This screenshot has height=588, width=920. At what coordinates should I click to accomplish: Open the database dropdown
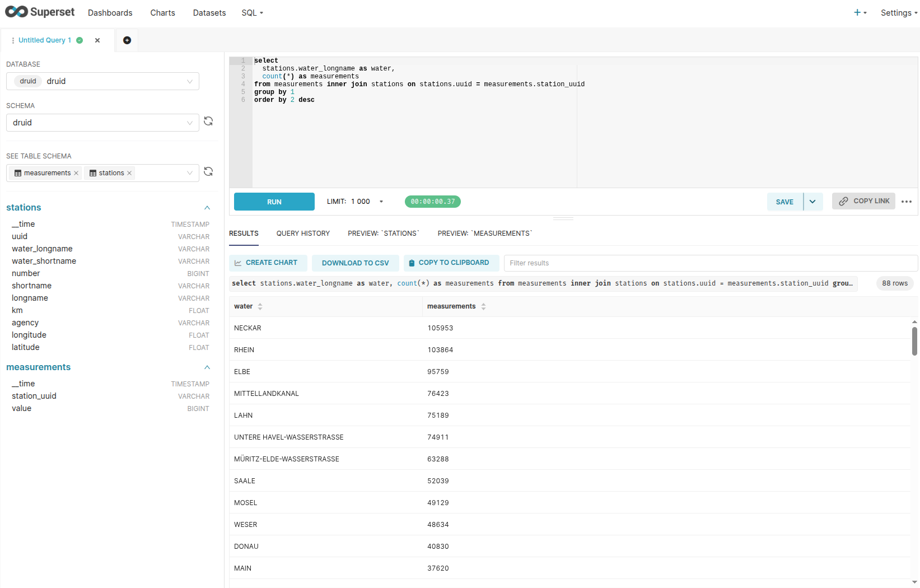(x=102, y=81)
